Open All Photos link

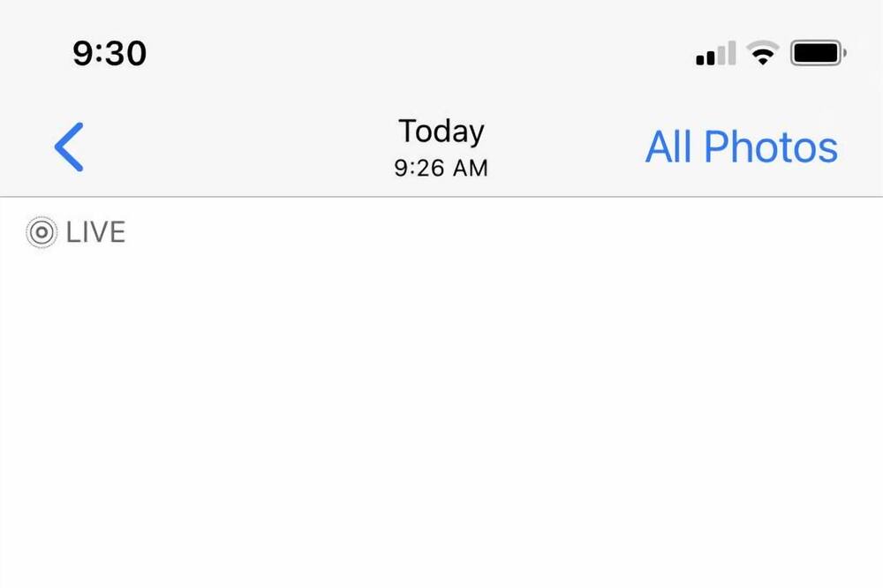(x=741, y=147)
